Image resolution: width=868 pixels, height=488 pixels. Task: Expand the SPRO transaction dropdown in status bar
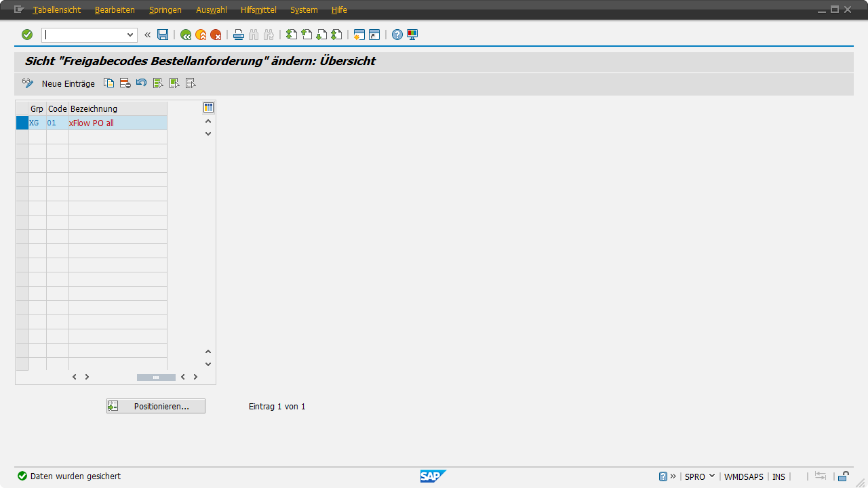712,476
